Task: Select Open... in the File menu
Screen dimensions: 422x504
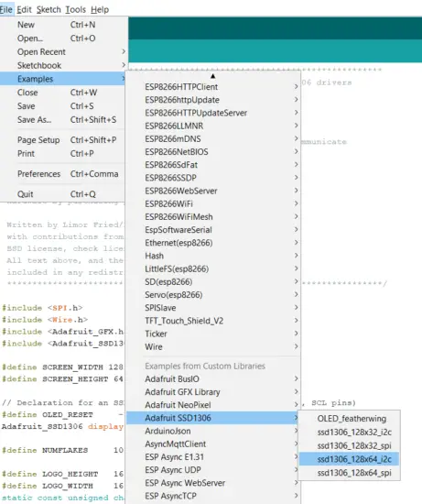Action: click(x=63, y=38)
